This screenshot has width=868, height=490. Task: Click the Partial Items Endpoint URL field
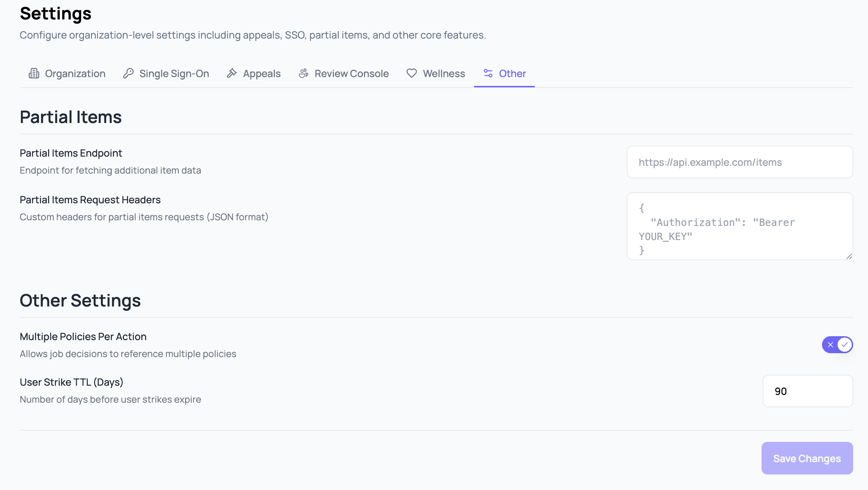click(x=740, y=162)
